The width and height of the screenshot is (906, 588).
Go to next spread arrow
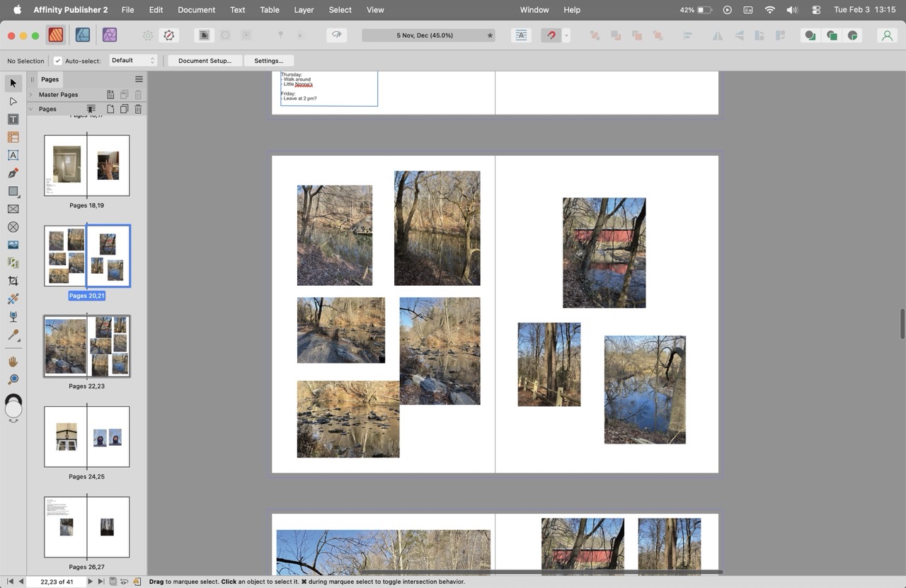click(x=90, y=582)
